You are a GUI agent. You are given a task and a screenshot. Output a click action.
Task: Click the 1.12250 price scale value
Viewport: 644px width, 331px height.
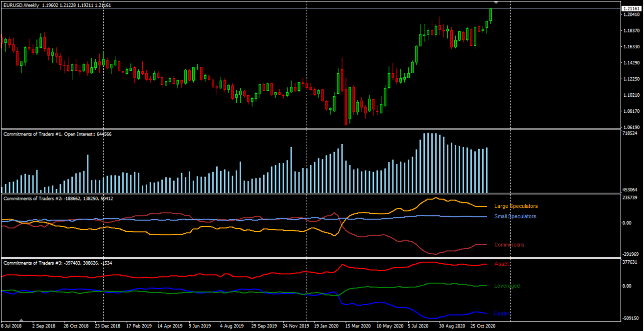point(632,79)
